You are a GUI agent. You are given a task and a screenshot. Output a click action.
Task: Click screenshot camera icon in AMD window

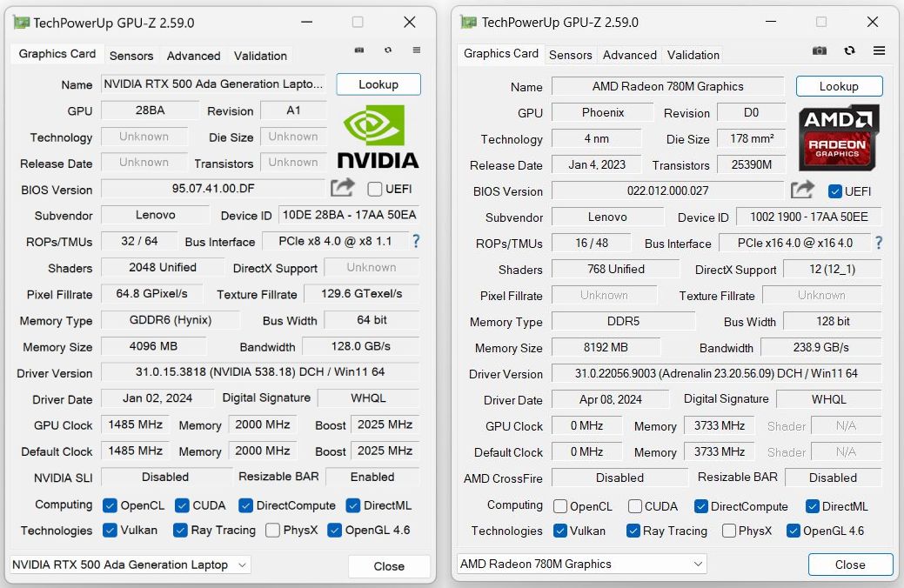(x=820, y=50)
